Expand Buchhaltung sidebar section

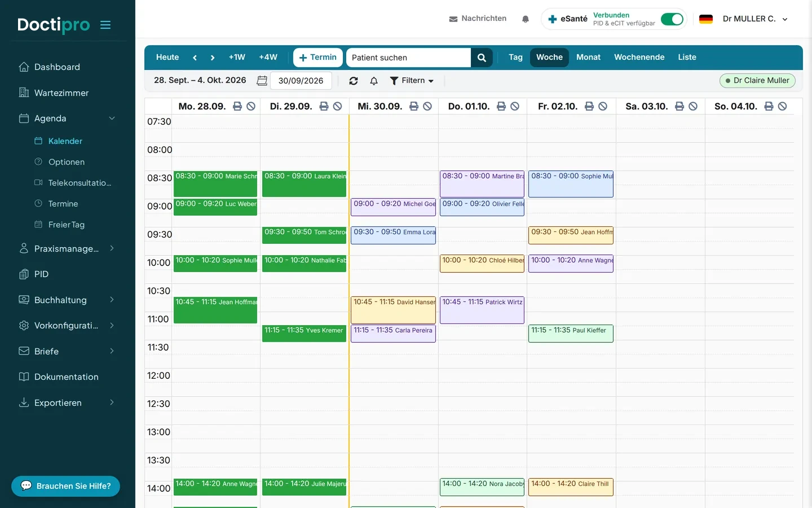click(x=112, y=300)
